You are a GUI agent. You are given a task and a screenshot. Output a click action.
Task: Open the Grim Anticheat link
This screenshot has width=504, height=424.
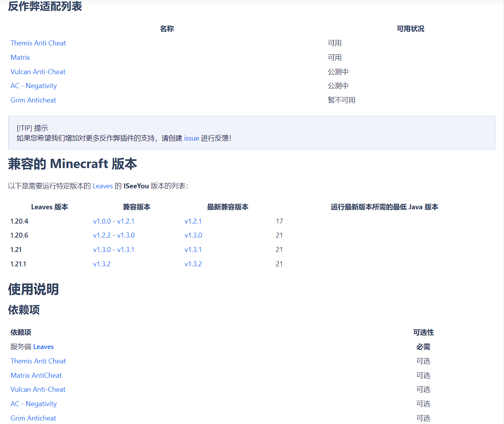(33, 100)
